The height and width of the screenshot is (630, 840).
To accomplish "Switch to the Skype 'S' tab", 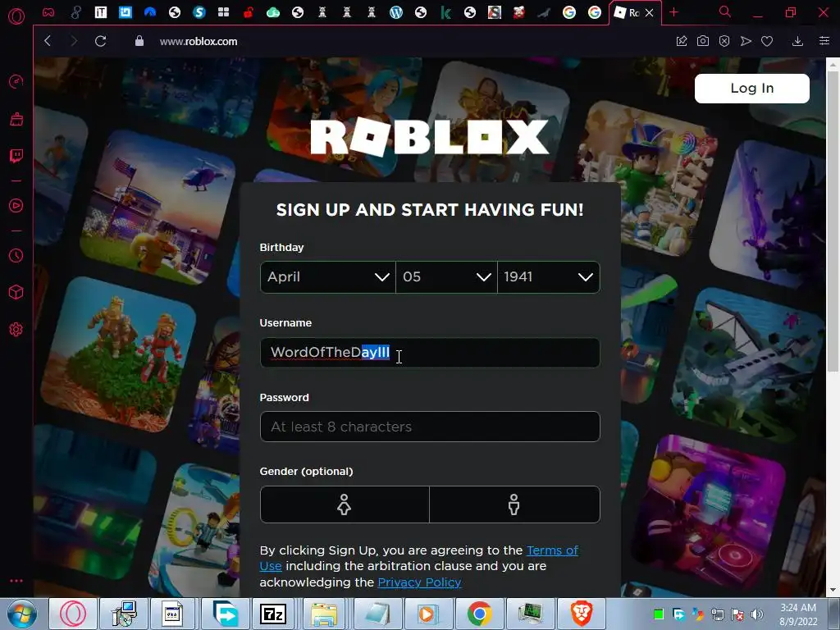I will [199, 12].
